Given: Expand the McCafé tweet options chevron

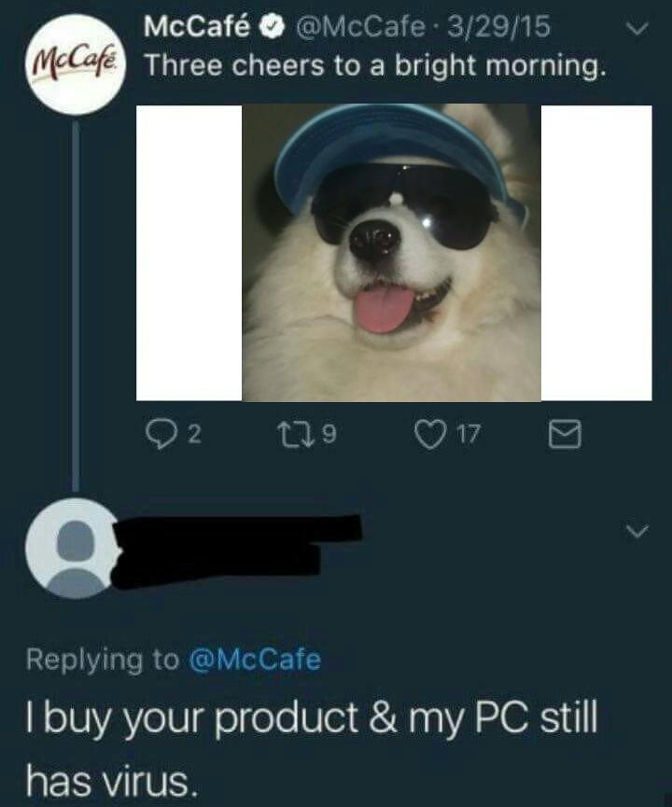Looking at the screenshot, I should pos(637,29).
